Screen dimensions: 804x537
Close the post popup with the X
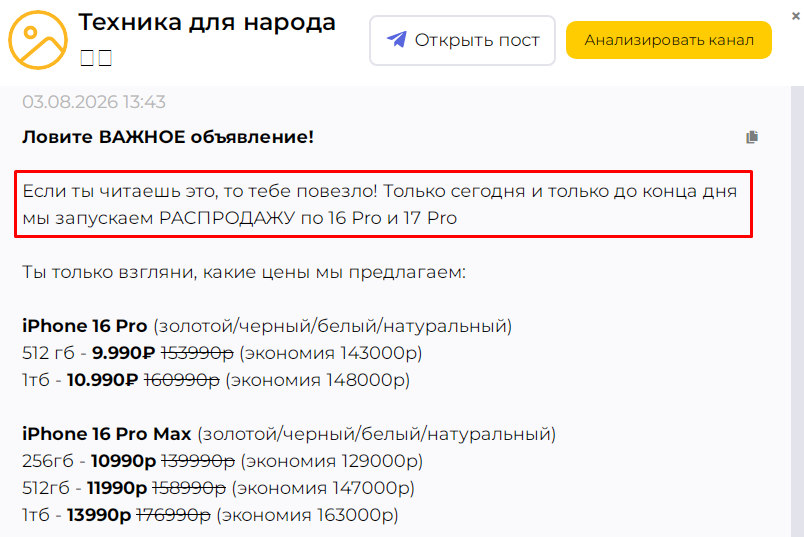point(796,16)
